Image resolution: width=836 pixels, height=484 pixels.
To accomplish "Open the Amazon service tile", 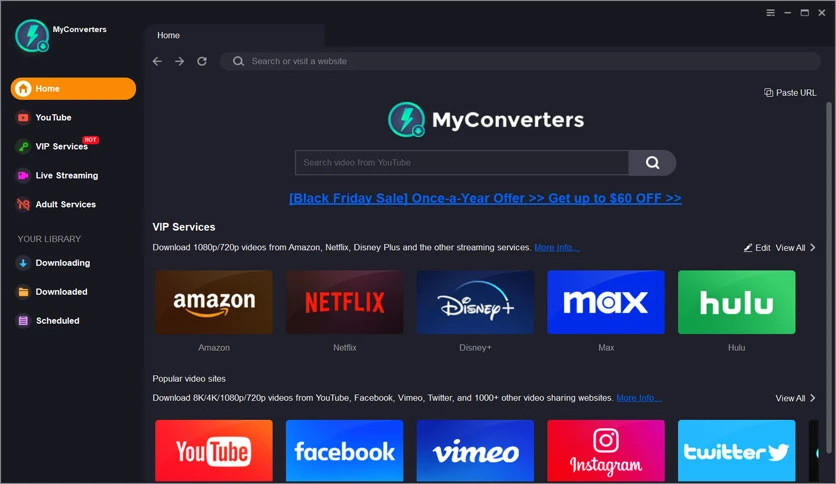I will point(214,302).
